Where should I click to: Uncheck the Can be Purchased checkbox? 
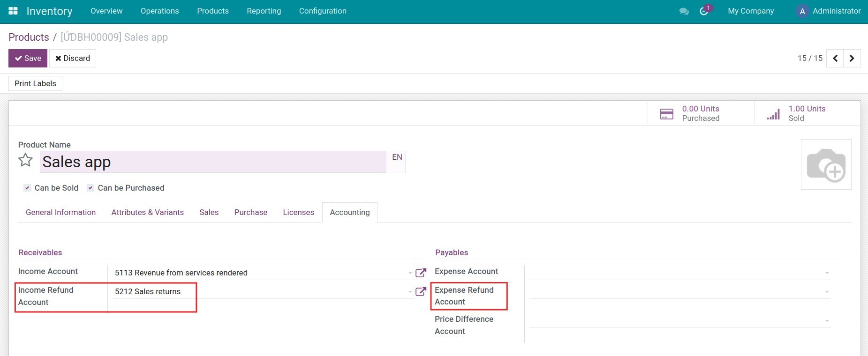[91, 188]
